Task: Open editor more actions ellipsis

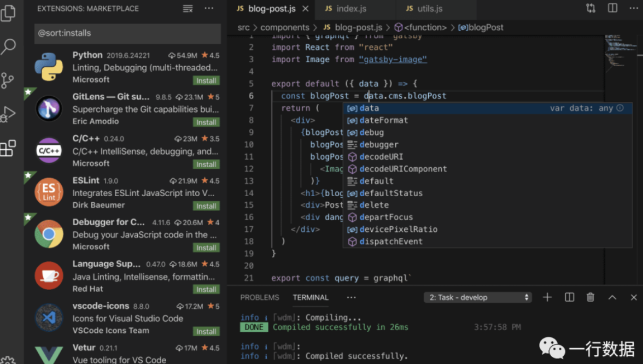Action: [634, 8]
